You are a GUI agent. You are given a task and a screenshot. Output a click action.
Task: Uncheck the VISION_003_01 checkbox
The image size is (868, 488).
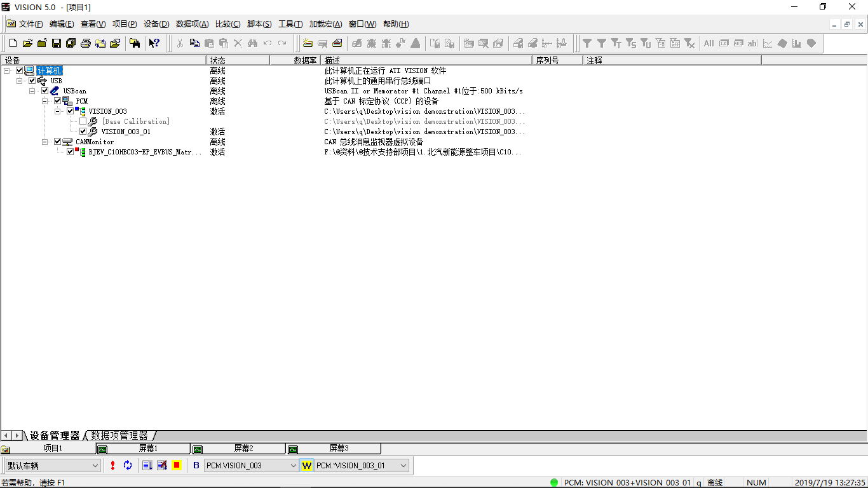[x=83, y=132]
